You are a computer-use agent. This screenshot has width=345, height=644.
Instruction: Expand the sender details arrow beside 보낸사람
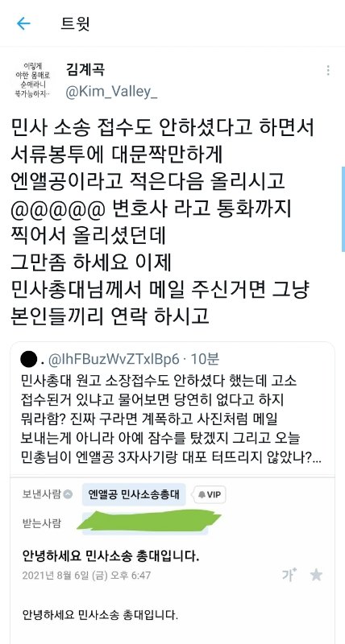[x=69, y=494]
